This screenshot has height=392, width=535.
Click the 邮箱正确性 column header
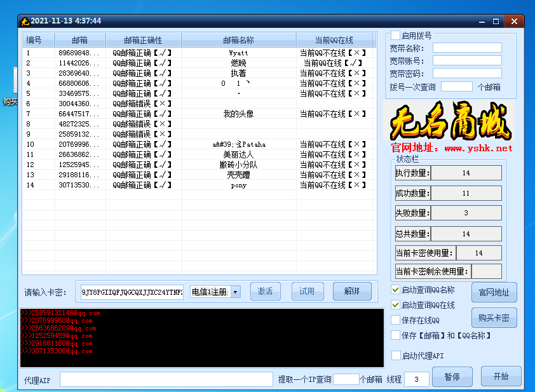[144, 40]
